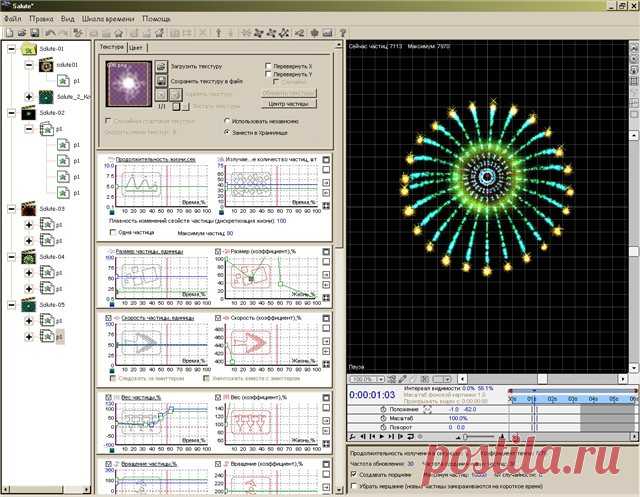Viewport: 640px width, 497px height.
Task: Enable the Перевернуть X checkbox
Action: pyautogui.click(x=268, y=66)
